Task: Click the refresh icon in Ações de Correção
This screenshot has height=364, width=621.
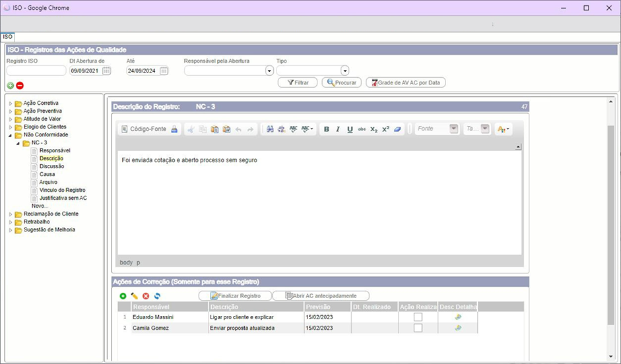Action: click(x=157, y=296)
